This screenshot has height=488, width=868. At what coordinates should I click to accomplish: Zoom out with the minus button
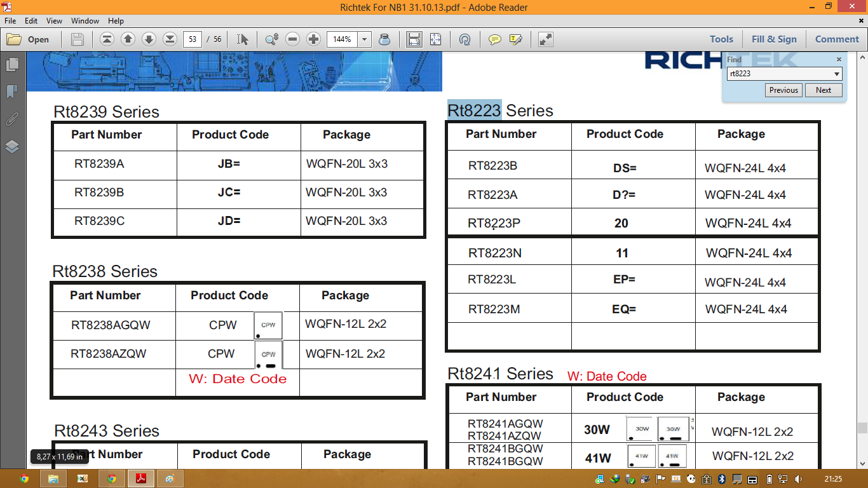tap(293, 39)
